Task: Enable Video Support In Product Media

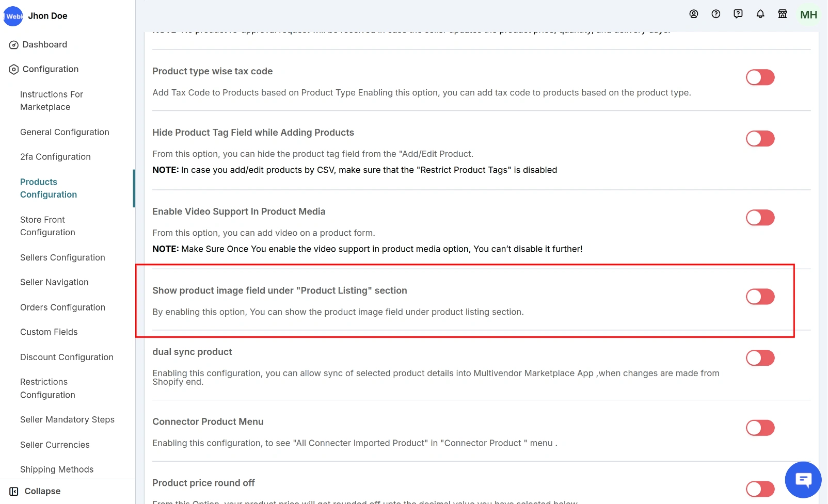Action: point(760,218)
